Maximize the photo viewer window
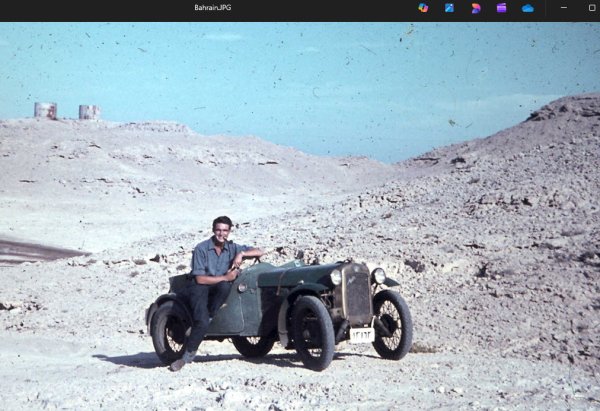This screenshot has height=411, width=600. (591, 8)
